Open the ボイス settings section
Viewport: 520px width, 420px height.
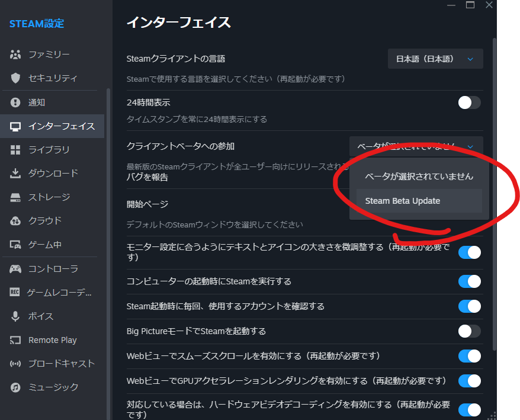53,316
